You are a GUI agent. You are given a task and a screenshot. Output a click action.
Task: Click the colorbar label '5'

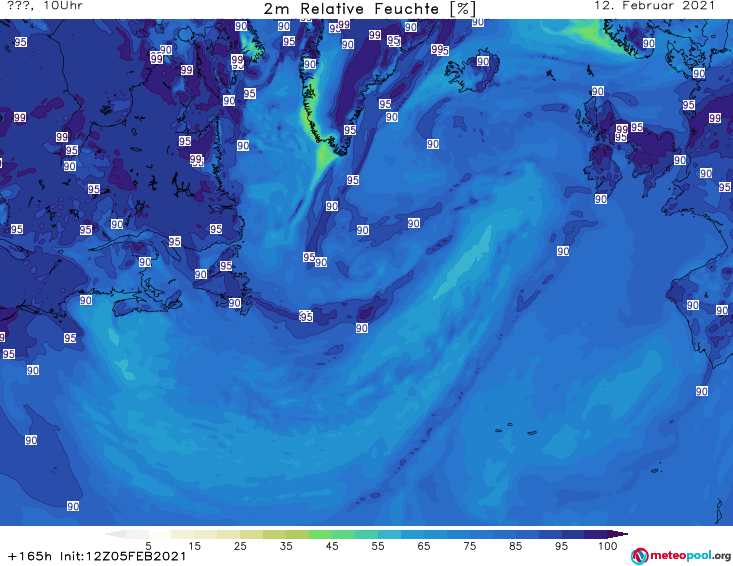(x=148, y=546)
